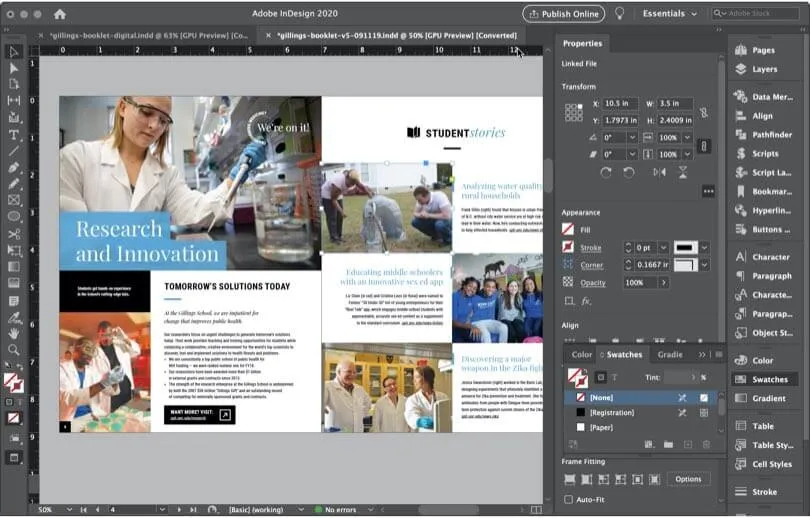810x518 pixels.
Task: Select the Rectangle Frame tool
Action: 14,200
